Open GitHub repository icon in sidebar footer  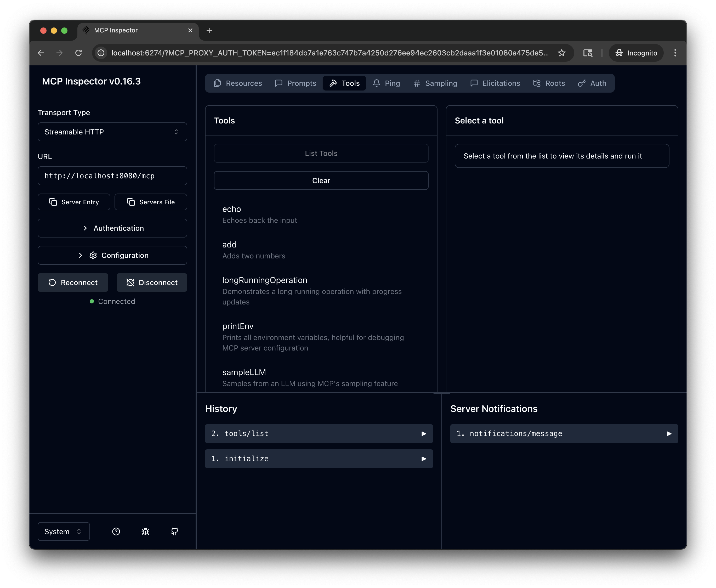(x=174, y=532)
